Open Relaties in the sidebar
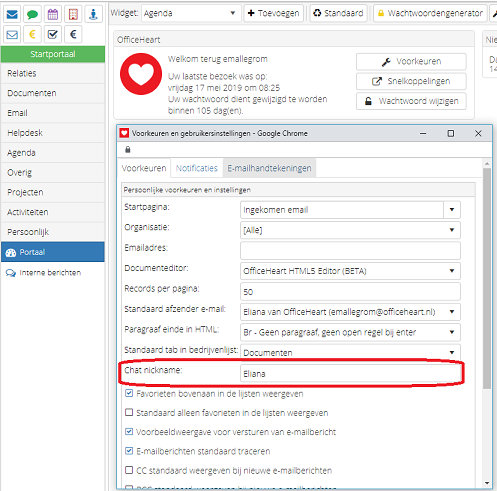497x491 pixels. coord(53,73)
